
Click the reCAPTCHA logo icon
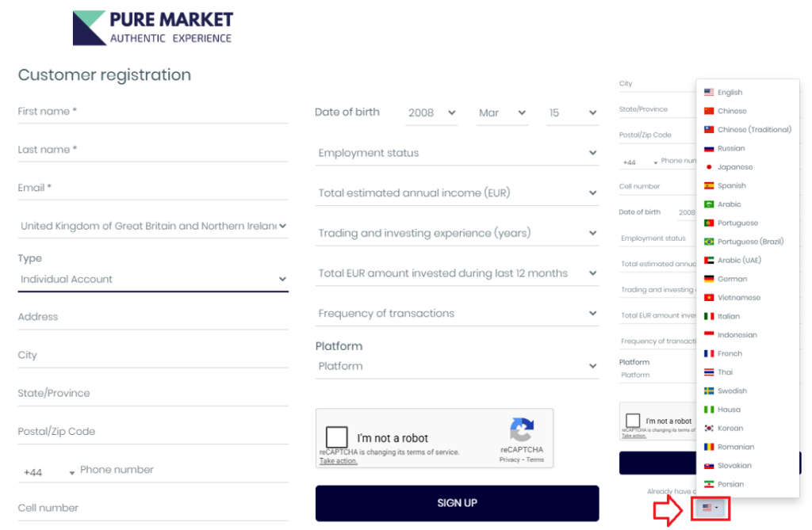[521, 430]
